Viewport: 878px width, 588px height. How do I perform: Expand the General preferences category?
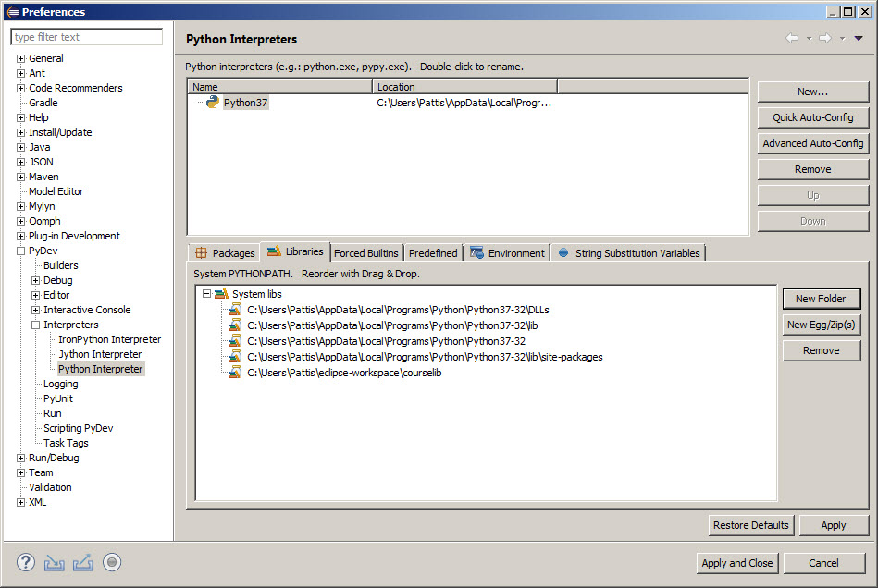20,58
